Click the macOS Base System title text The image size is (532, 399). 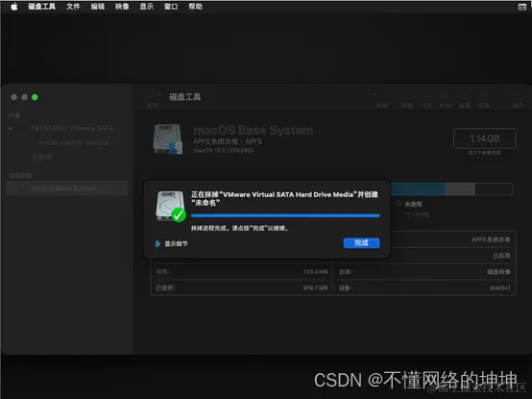(x=254, y=130)
